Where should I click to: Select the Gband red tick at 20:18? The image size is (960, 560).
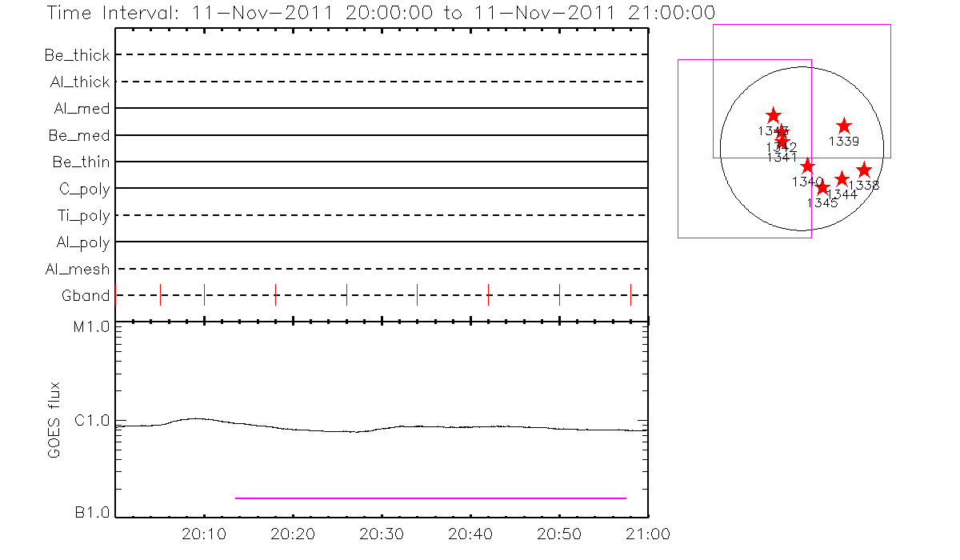click(275, 294)
